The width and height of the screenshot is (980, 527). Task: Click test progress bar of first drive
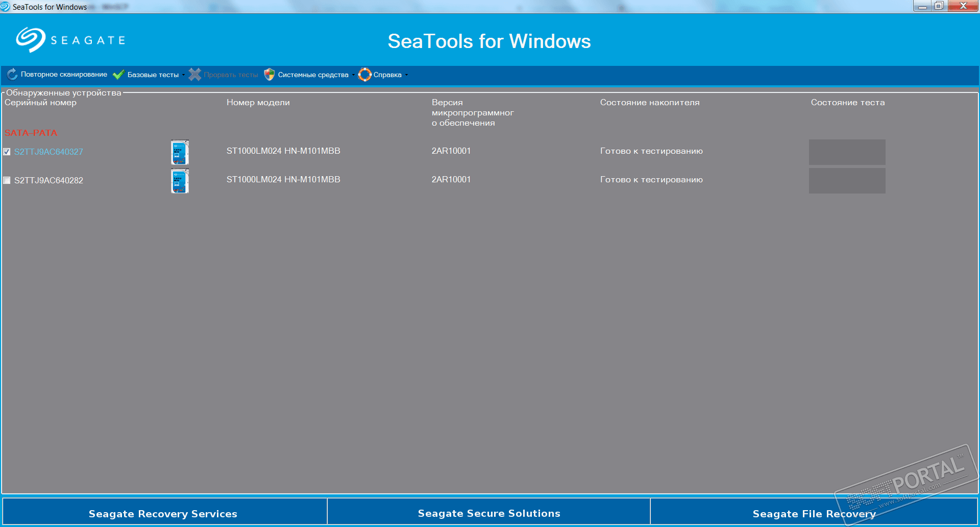pyautogui.click(x=847, y=152)
